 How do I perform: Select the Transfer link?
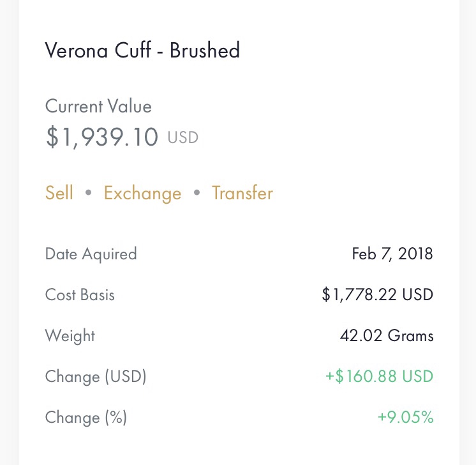pyautogui.click(x=242, y=193)
